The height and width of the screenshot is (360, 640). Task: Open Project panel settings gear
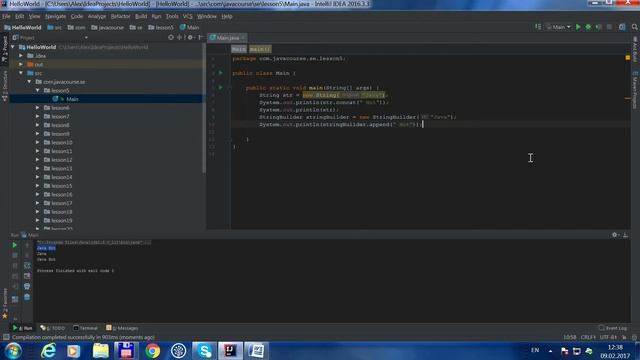(x=190, y=38)
